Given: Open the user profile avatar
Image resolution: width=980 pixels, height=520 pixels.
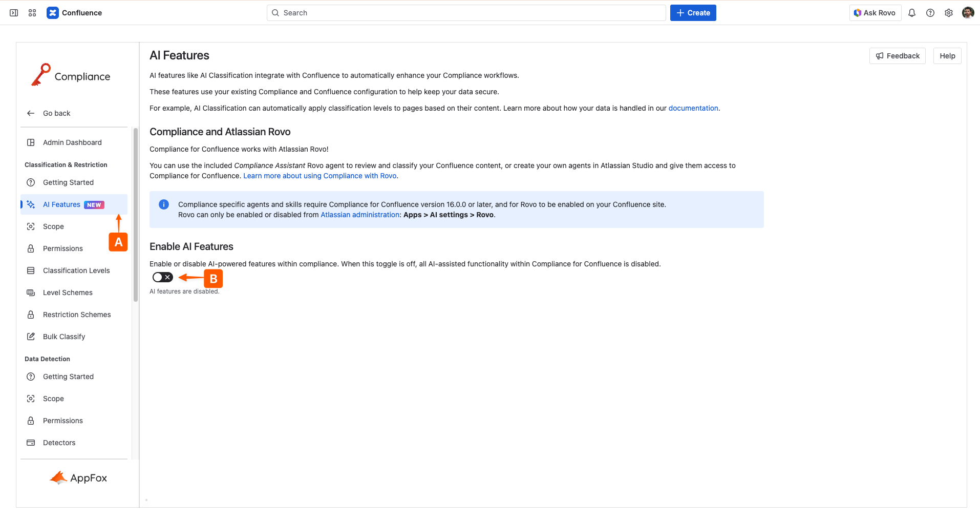Looking at the screenshot, I should point(968,13).
